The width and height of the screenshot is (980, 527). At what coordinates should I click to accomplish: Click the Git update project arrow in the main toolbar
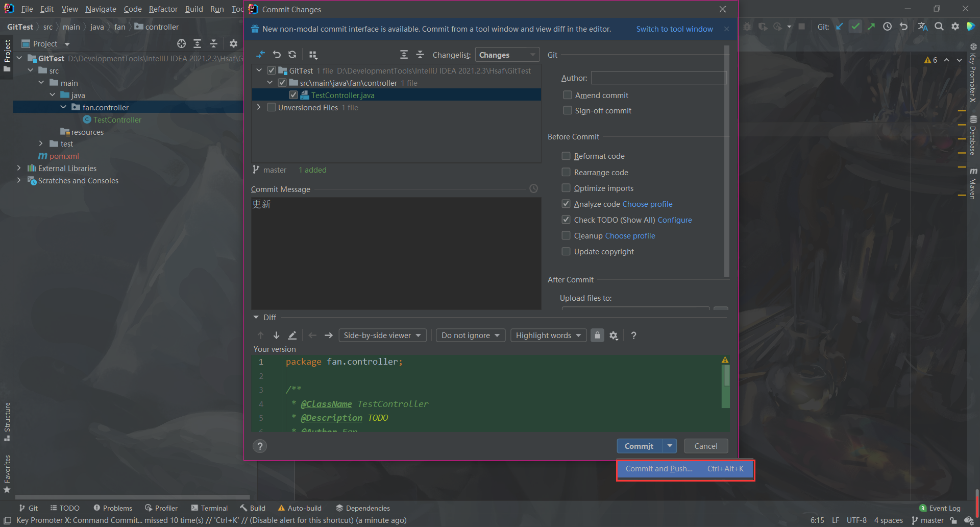839,27
